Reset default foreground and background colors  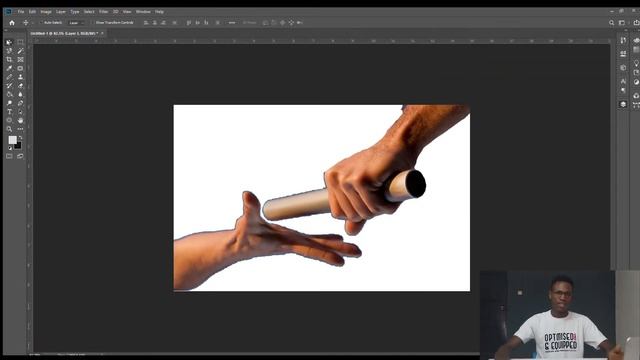coord(10,148)
